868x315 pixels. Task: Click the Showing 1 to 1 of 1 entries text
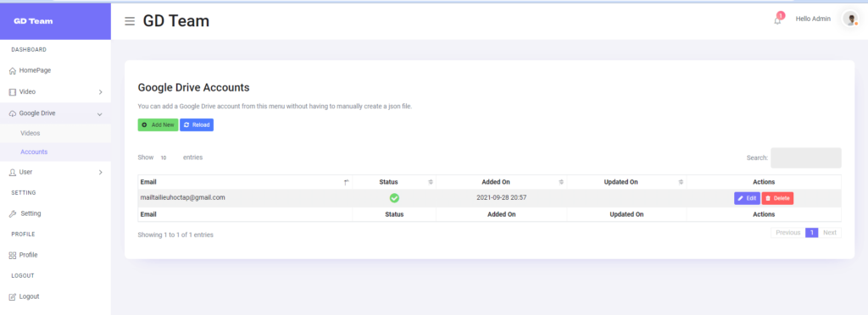(x=175, y=235)
